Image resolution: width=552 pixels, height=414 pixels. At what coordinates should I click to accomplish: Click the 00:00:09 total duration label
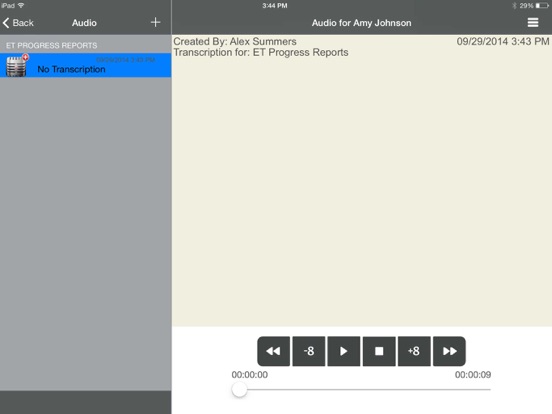pyautogui.click(x=473, y=375)
